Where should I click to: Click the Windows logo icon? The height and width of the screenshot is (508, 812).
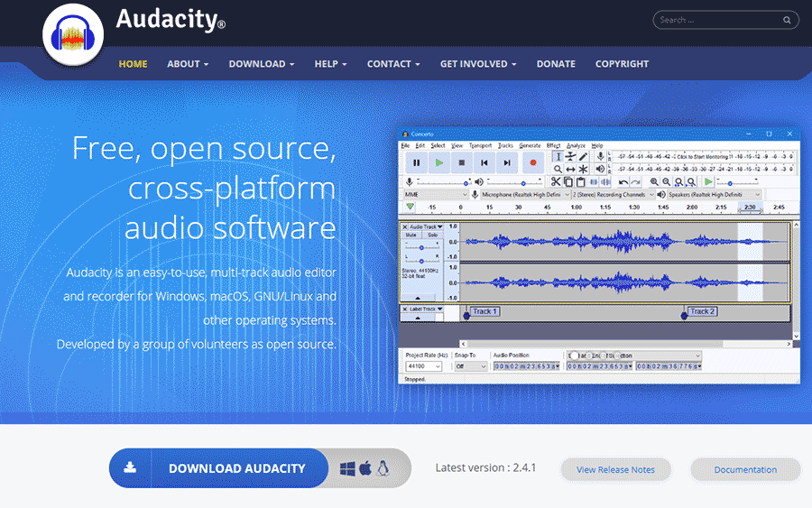click(x=347, y=468)
